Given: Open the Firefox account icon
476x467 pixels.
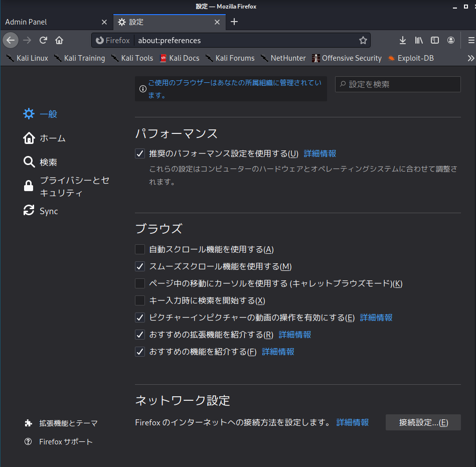Looking at the screenshot, I should (451, 40).
